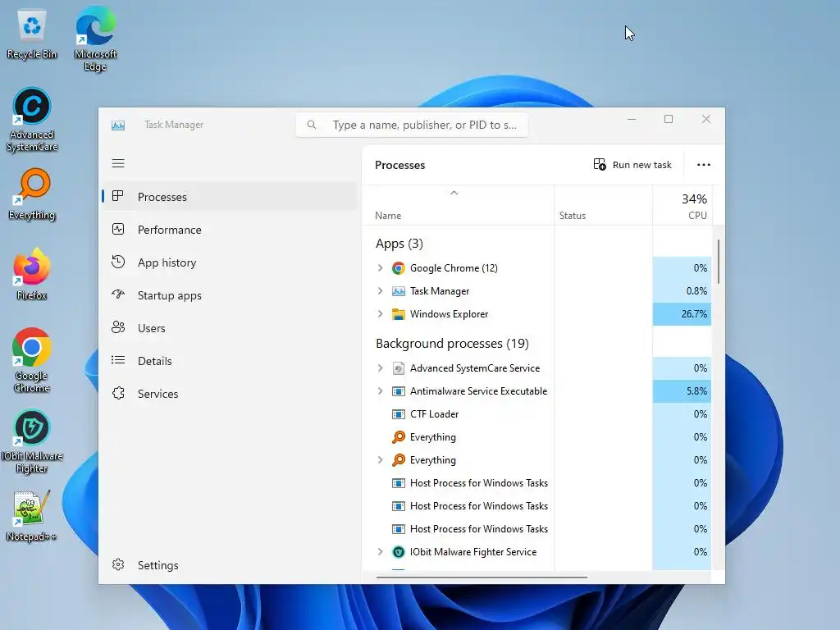
Task: Select the Everything desktop shortcut
Action: tap(32, 194)
